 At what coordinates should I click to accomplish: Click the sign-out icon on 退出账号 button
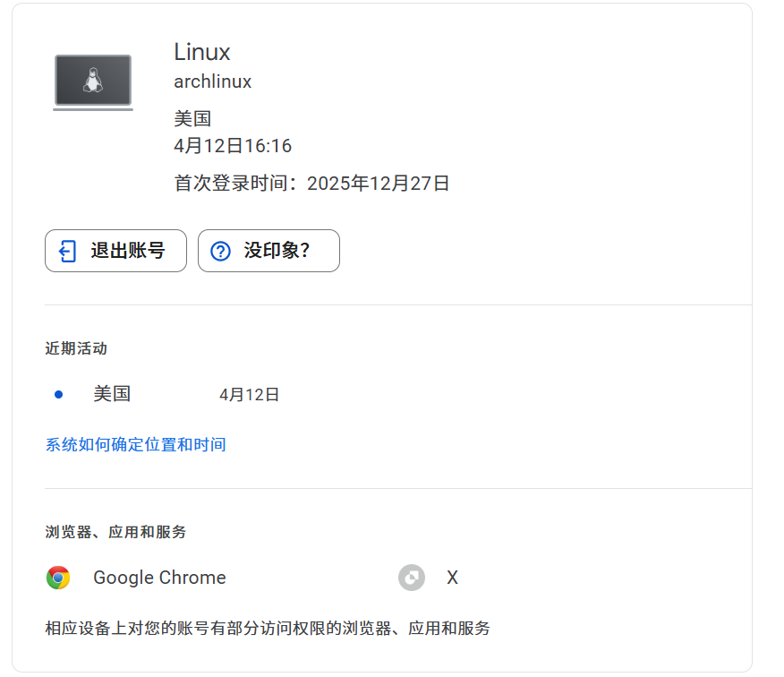64,251
